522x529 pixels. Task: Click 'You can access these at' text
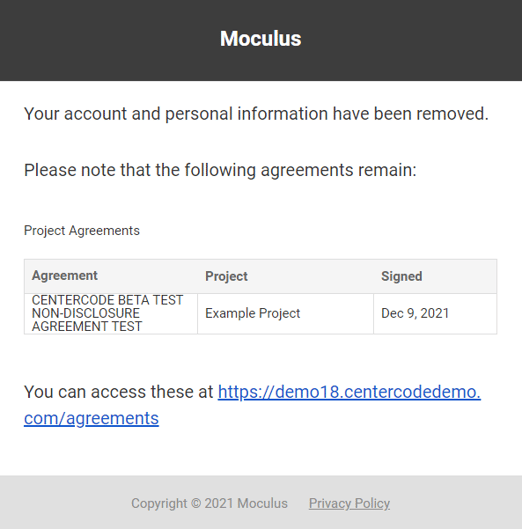[118, 392]
